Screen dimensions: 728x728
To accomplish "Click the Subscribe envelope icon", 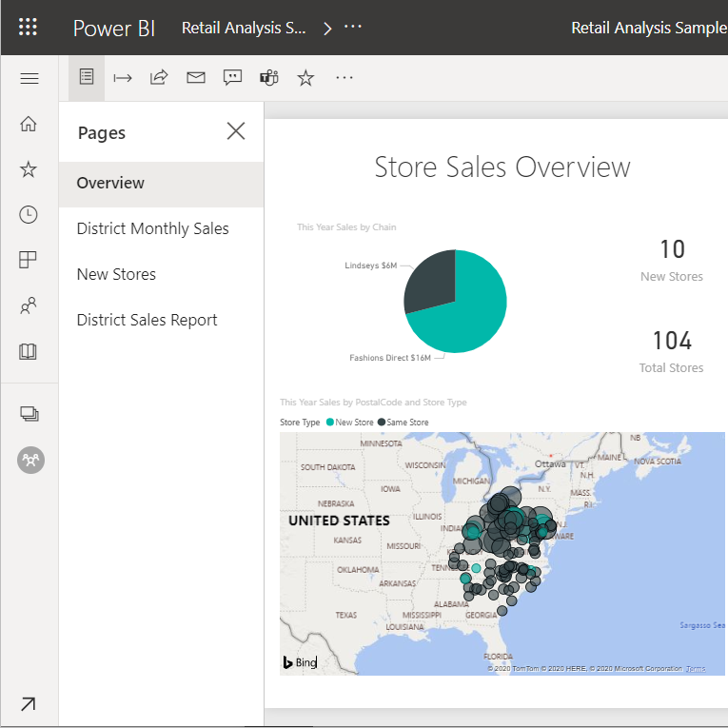I will [196, 77].
